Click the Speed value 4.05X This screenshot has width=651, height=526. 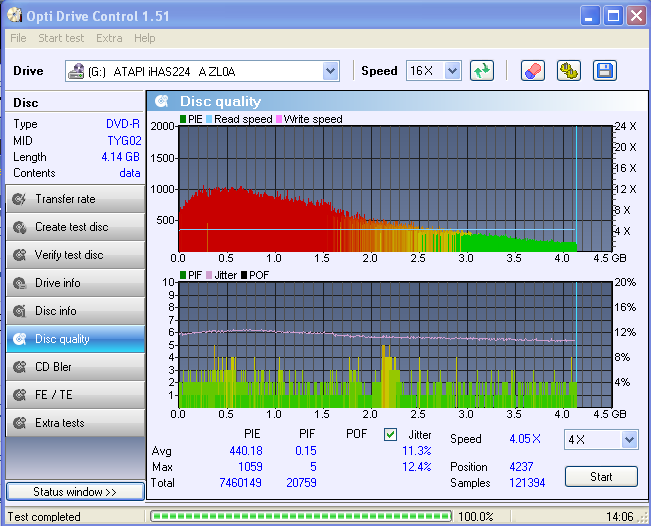click(x=525, y=439)
